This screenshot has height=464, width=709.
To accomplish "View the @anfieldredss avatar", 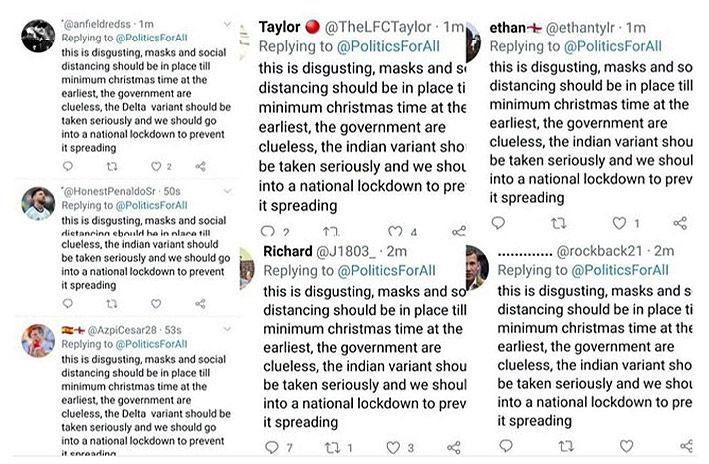I will [38, 36].
